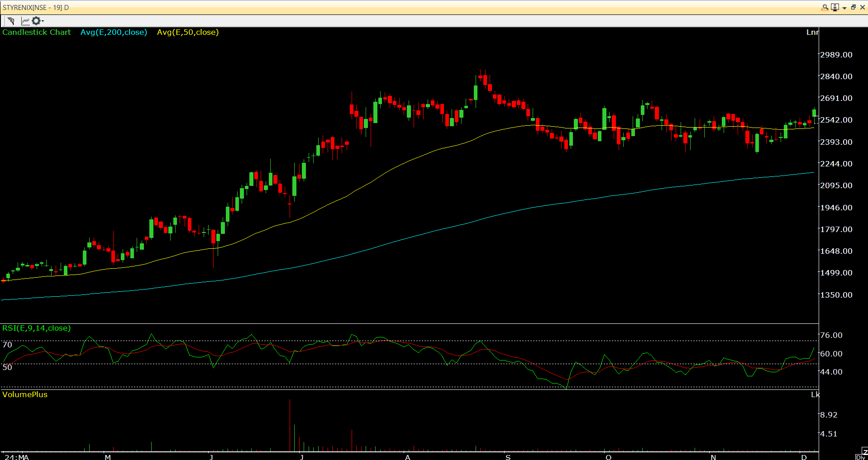868x460 pixels.
Task: Select the Candlestick Chart legend label
Action: [x=37, y=32]
